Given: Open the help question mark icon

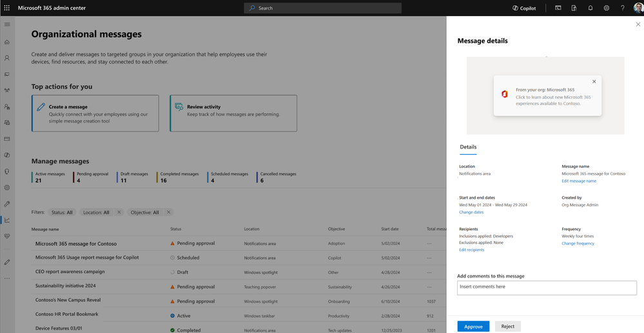Looking at the screenshot, I should click(623, 8).
